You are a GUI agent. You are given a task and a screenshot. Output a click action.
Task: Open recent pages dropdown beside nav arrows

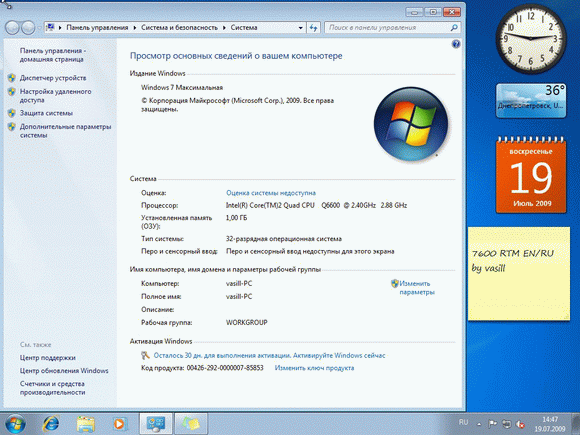click(39, 27)
